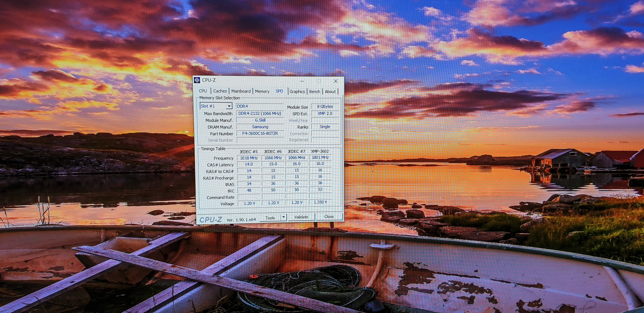Go to the Mainboard tab
644x313 pixels.
pyautogui.click(x=241, y=91)
